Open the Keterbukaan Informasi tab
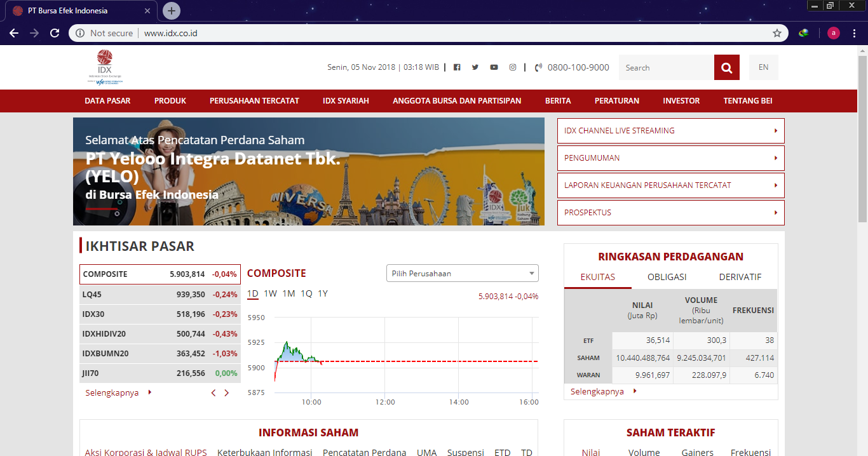Image resolution: width=868 pixels, height=456 pixels. click(265, 452)
